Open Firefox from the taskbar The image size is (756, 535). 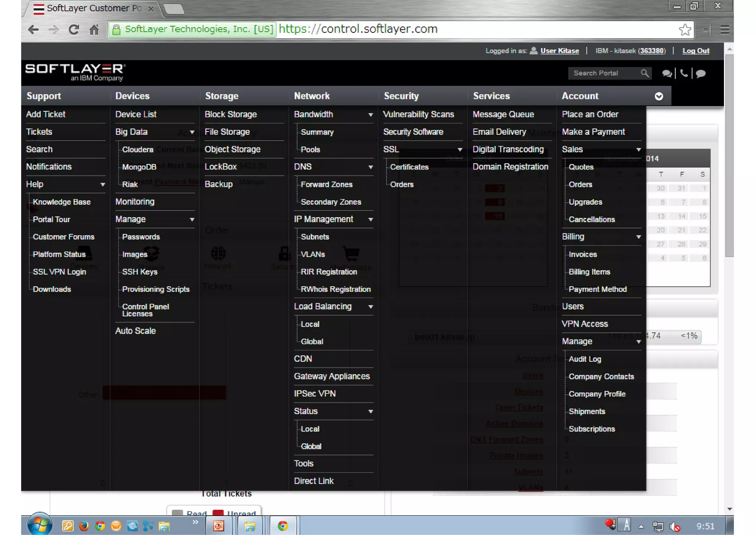[x=84, y=526]
